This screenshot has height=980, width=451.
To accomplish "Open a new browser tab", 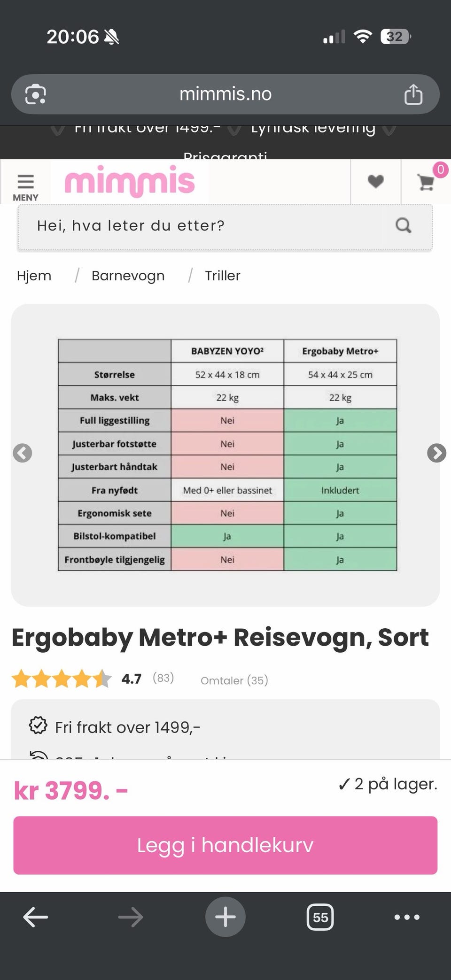I will pyautogui.click(x=225, y=917).
